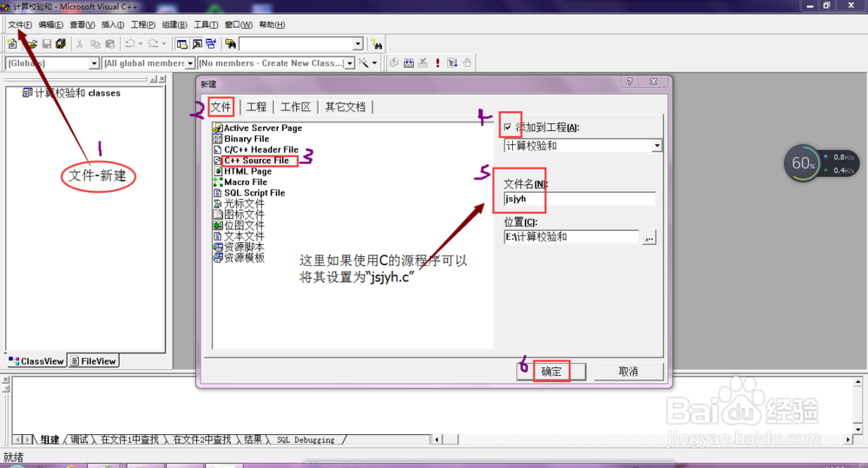Click the 确定 button
868x468 pixels.
click(551, 372)
